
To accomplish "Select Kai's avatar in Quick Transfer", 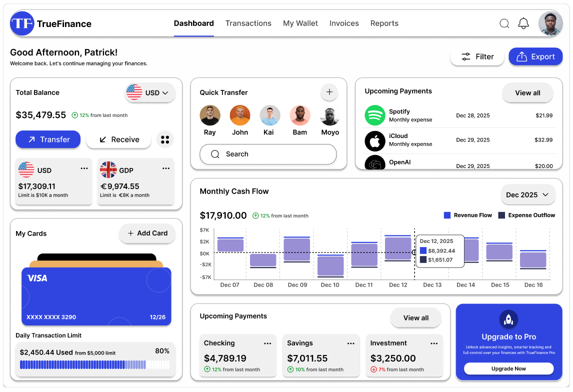I will click(x=269, y=115).
